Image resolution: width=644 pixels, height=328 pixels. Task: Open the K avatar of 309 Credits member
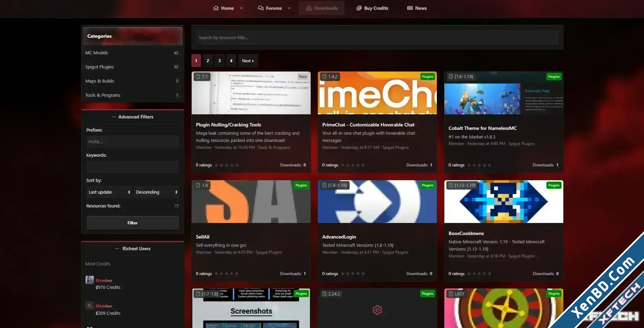coord(90,305)
